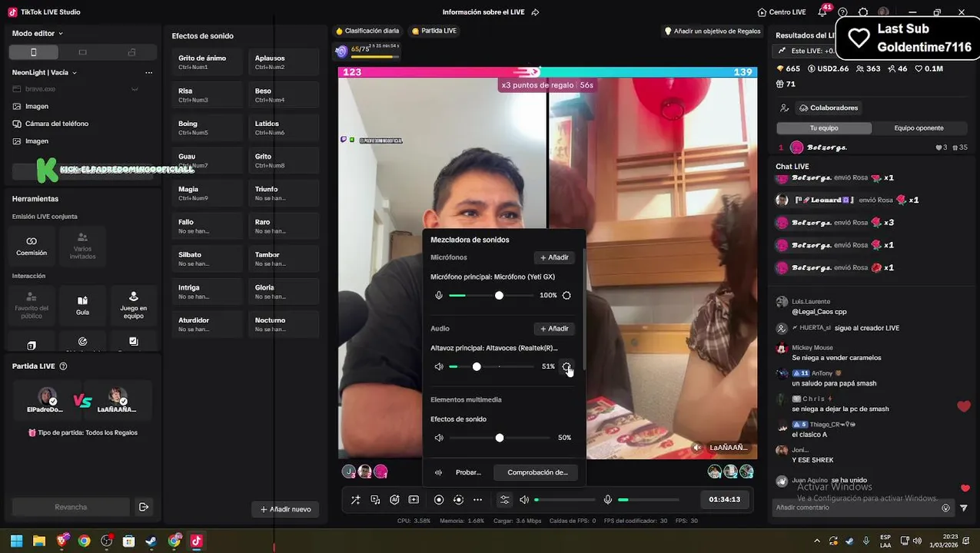
Task: Open notifications bell with 41 badge
Action: click(823, 12)
